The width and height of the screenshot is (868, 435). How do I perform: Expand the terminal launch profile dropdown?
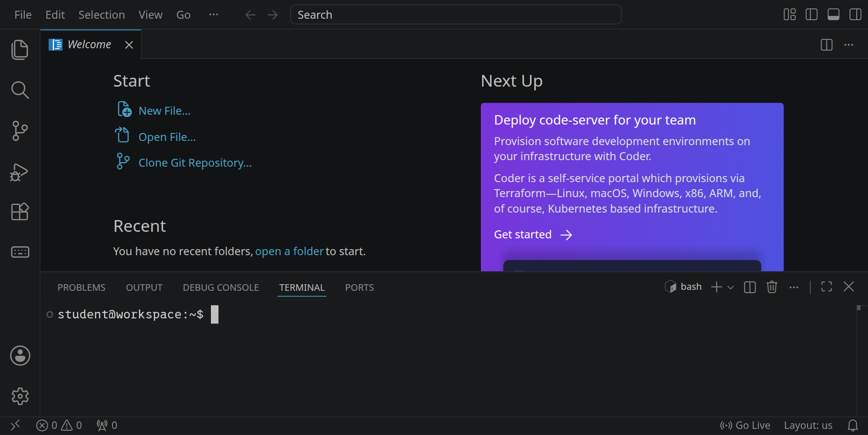pos(731,287)
